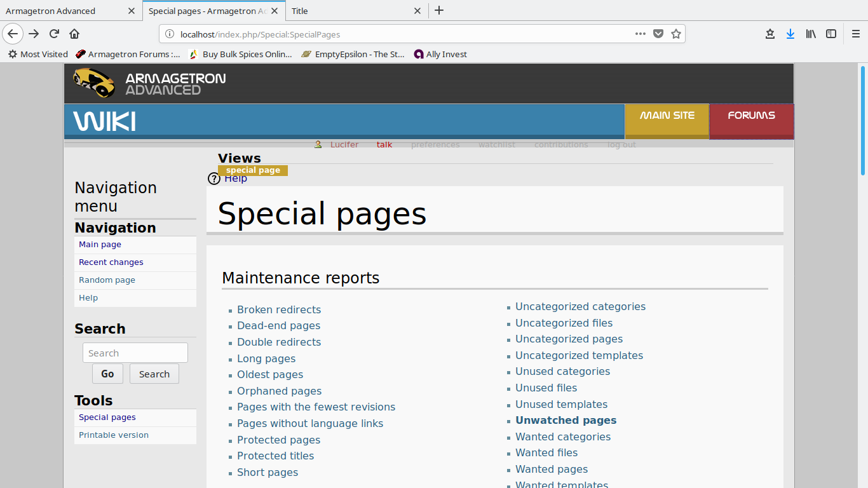Open the Broken redirects report
This screenshot has height=488, width=868.
279,309
